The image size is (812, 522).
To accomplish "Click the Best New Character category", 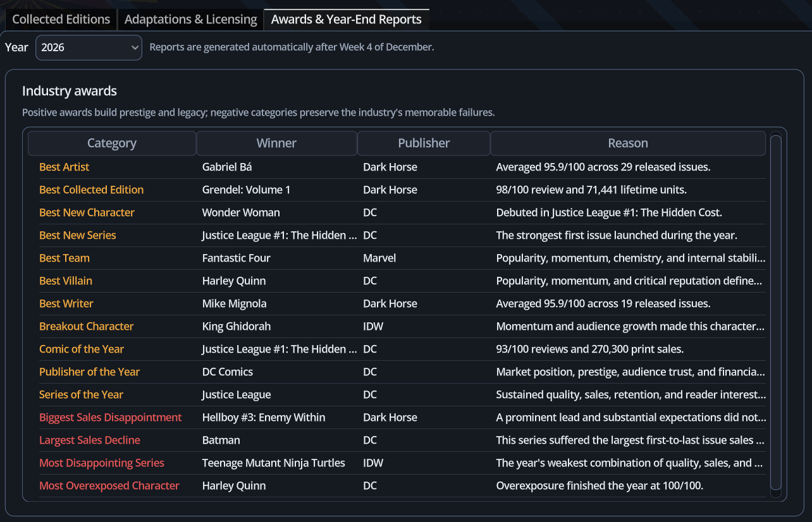I will point(87,213).
